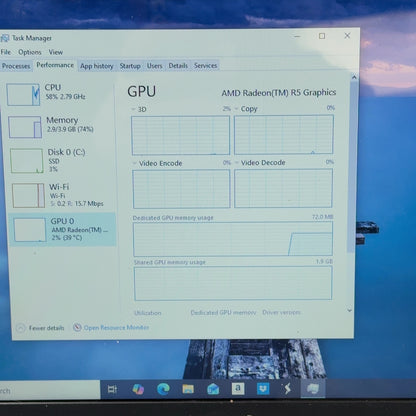Open Microsoft Edge from the taskbar
The image size is (416, 416).
pyautogui.click(x=163, y=389)
